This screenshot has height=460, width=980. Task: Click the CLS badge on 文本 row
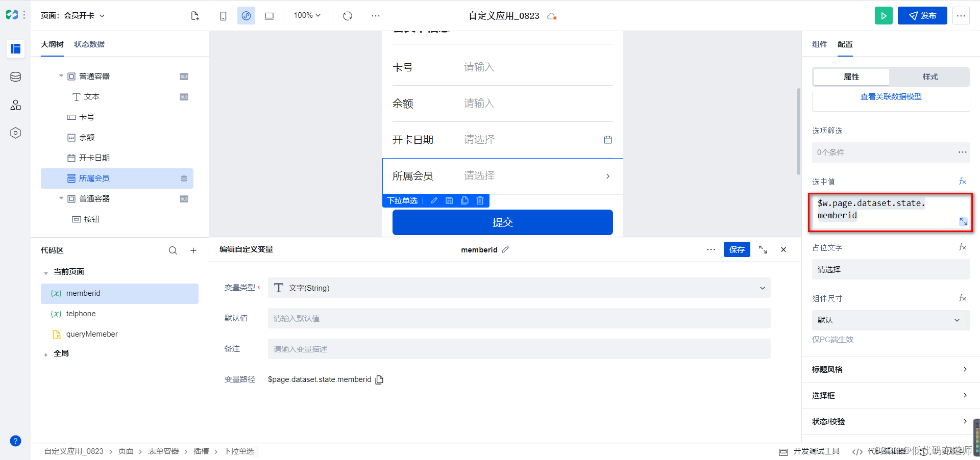[x=184, y=97]
